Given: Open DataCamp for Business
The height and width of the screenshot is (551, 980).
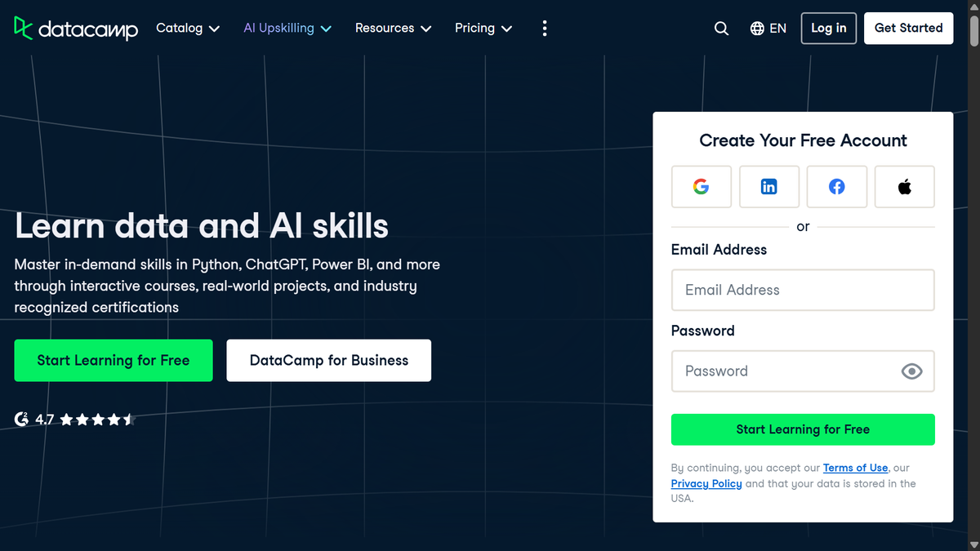Looking at the screenshot, I should 328,360.
